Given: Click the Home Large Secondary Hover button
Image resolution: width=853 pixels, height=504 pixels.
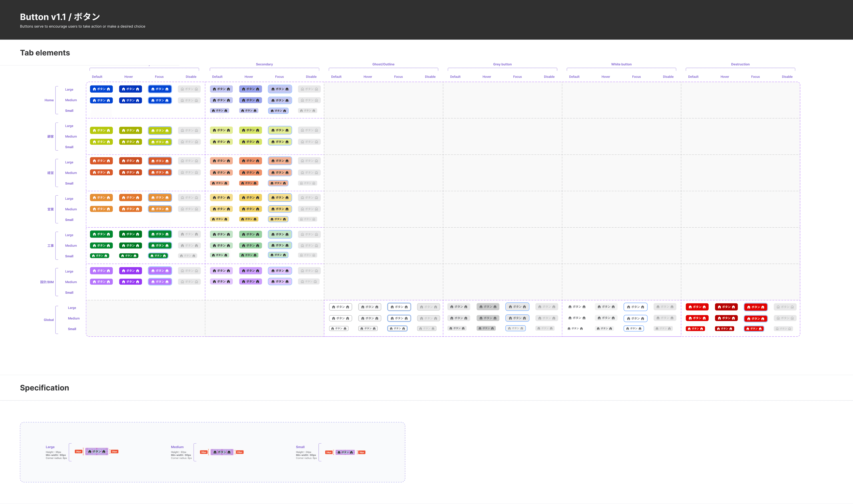Looking at the screenshot, I should 250,89.
